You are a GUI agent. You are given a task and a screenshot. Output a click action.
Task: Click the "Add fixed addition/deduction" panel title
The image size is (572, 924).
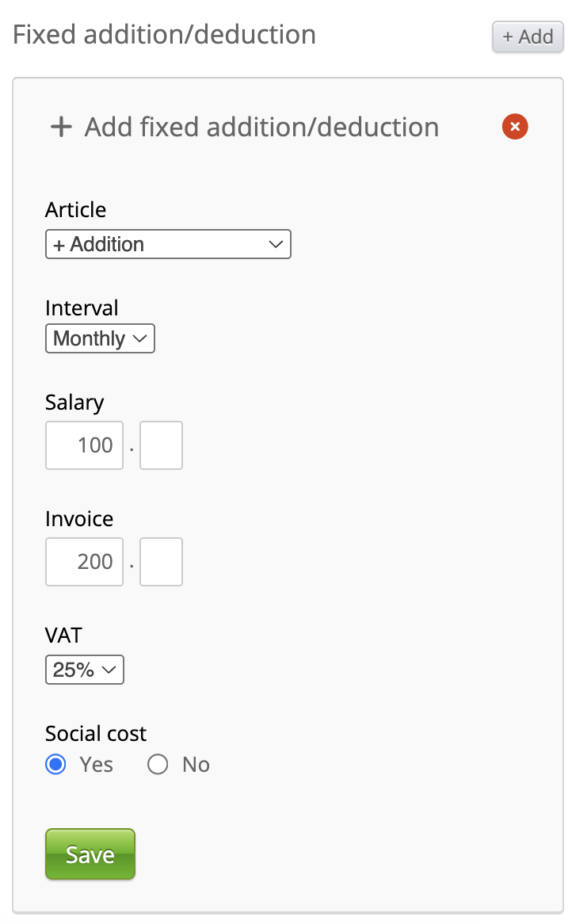click(x=261, y=127)
